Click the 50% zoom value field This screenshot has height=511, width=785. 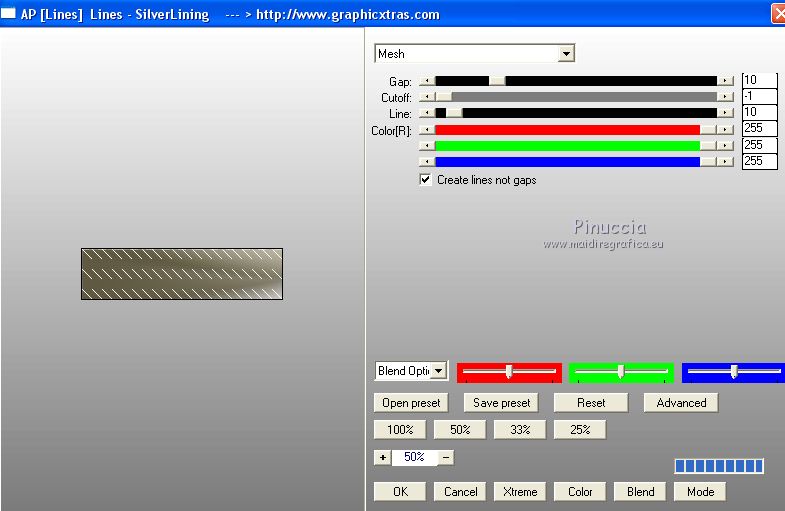415,457
